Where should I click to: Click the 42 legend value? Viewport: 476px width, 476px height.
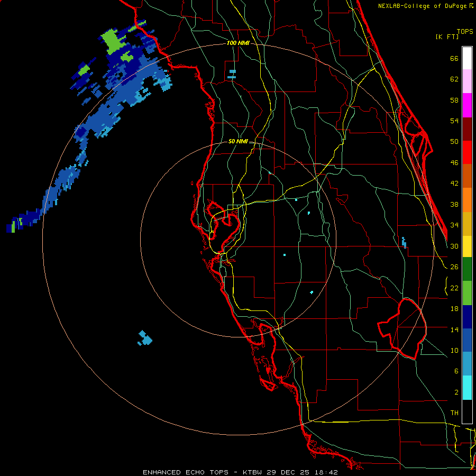[x=454, y=183]
